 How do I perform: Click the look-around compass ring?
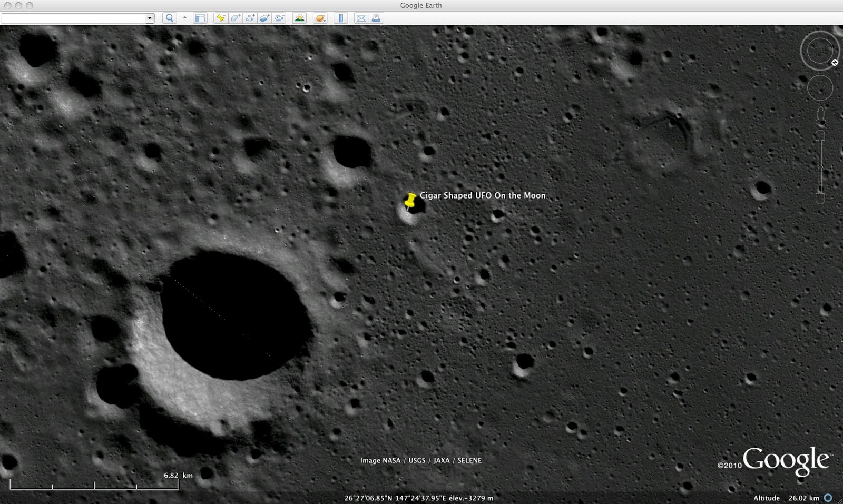pyautogui.click(x=819, y=51)
